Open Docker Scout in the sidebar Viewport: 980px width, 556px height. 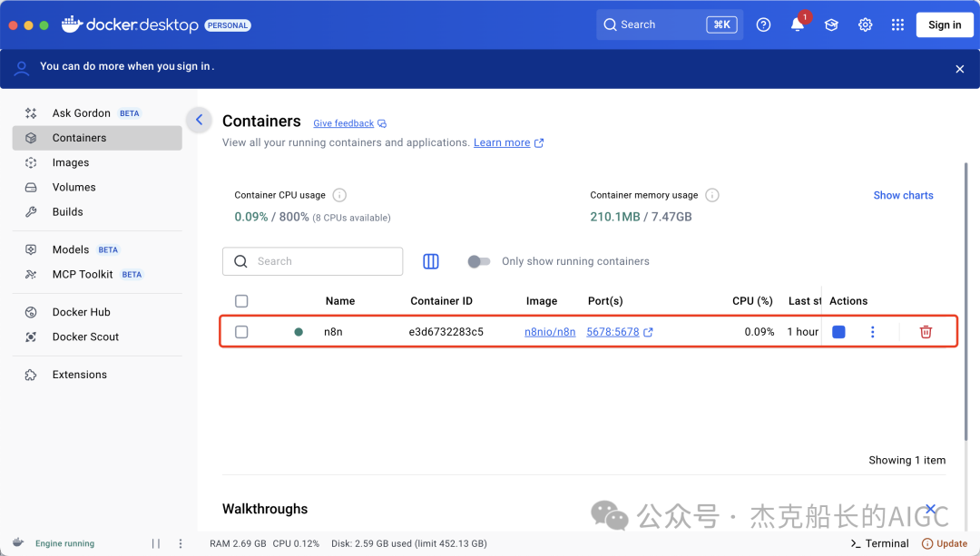(97, 337)
